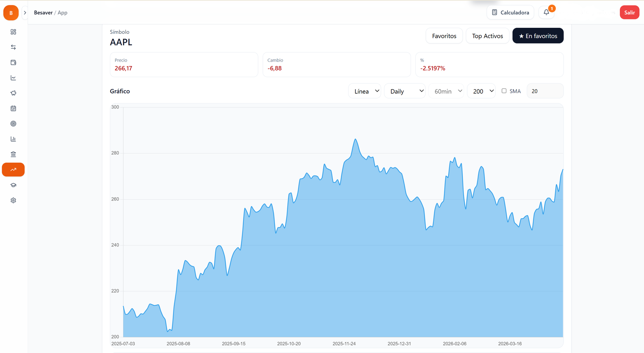Click the Precio value 266,17
644x353 pixels.
click(x=123, y=68)
